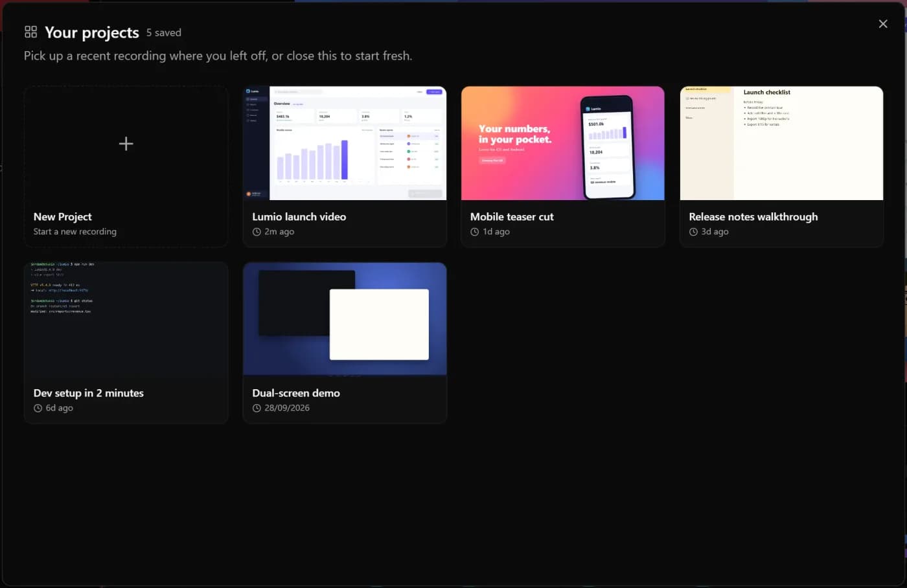Click 'Start a new recording' text
This screenshot has width=907, height=588.
click(75, 232)
